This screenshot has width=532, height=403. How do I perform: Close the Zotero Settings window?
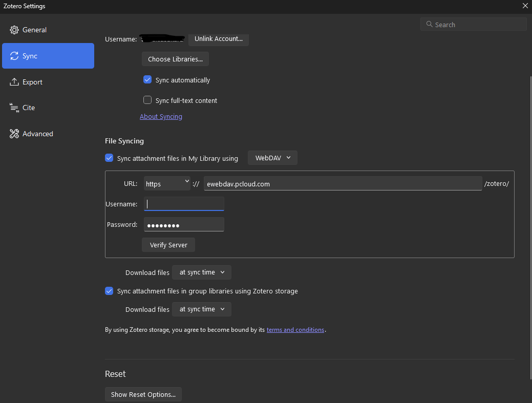525,6
